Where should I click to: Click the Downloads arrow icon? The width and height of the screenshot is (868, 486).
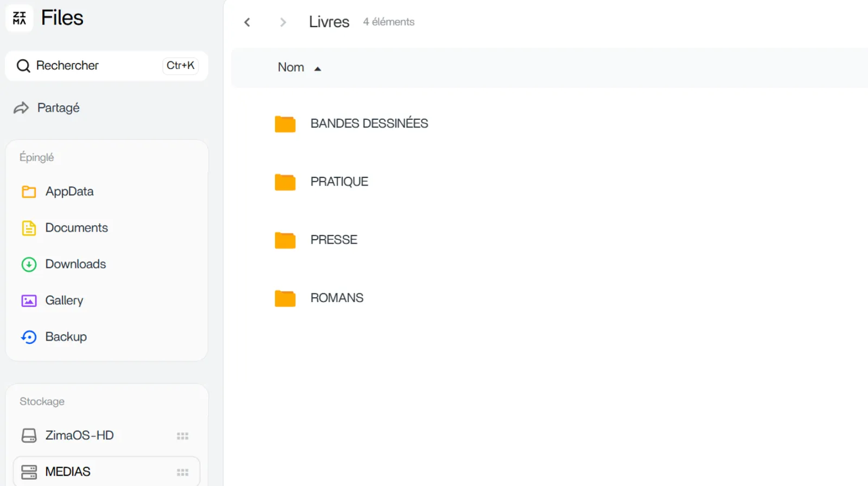pyautogui.click(x=29, y=264)
